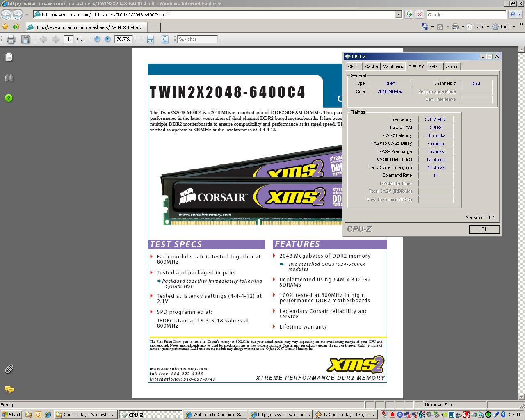Launch Internet Explorer from Quick Launch
Image resolution: width=525 pixels, height=420 pixels.
click(48, 415)
